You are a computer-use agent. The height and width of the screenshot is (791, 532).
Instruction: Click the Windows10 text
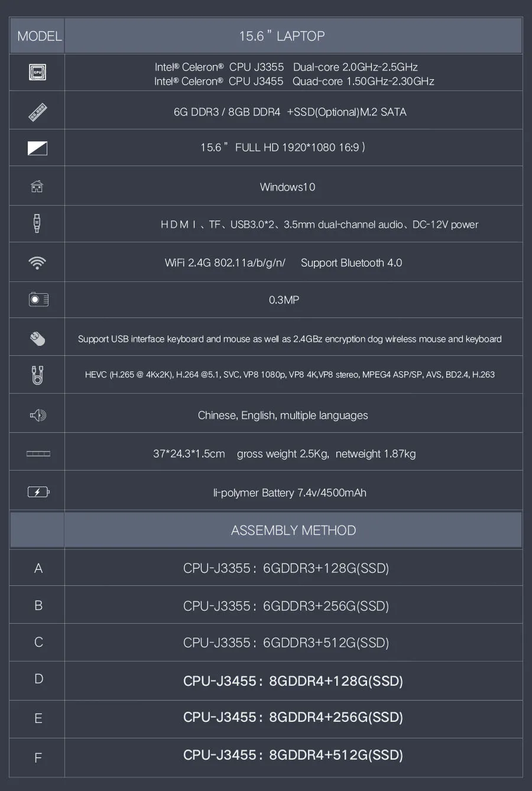[x=287, y=187]
